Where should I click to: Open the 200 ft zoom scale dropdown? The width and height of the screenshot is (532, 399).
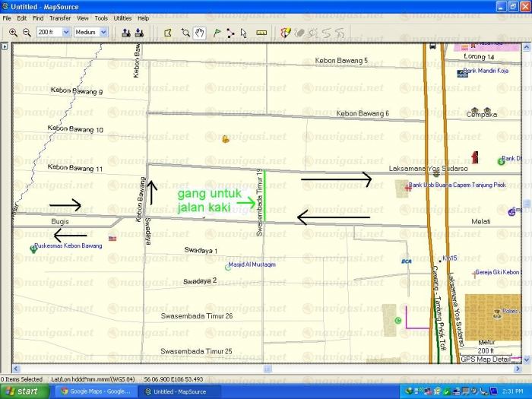click(66, 33)
